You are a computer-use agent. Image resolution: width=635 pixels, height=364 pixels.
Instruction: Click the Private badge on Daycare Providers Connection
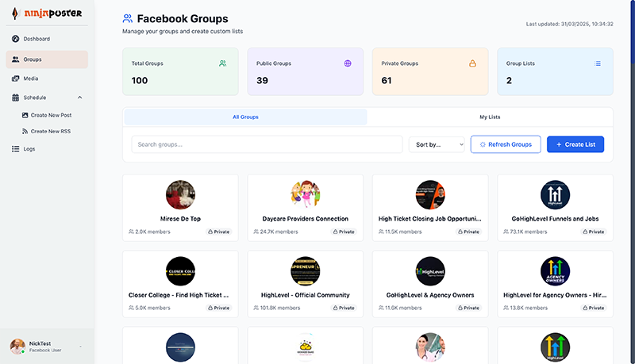(344, 232)
